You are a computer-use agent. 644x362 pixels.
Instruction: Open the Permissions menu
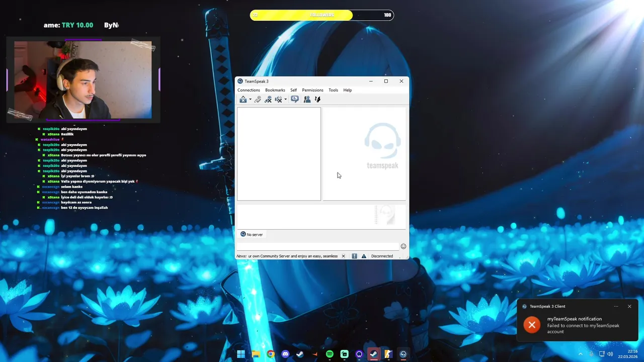click(312, 90)
